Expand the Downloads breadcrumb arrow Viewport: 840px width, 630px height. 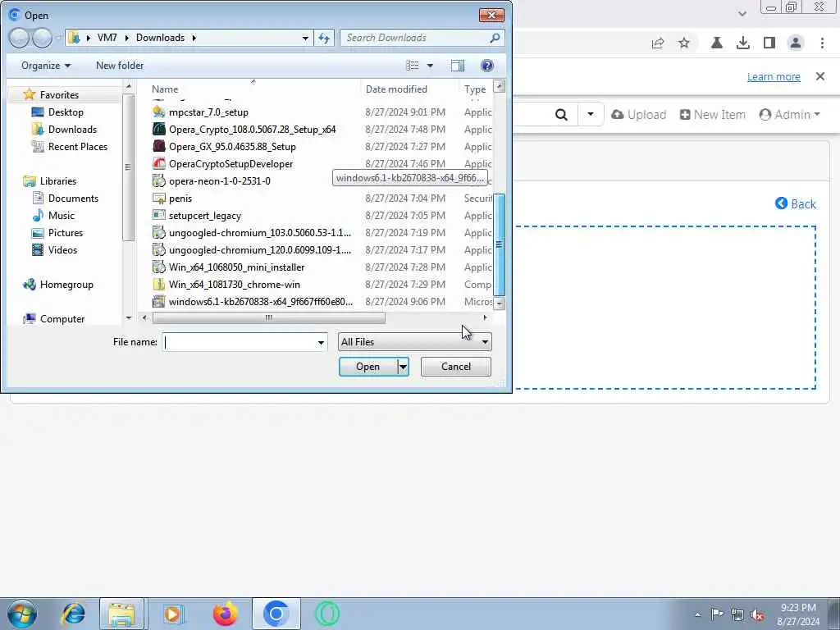[194, 38]
